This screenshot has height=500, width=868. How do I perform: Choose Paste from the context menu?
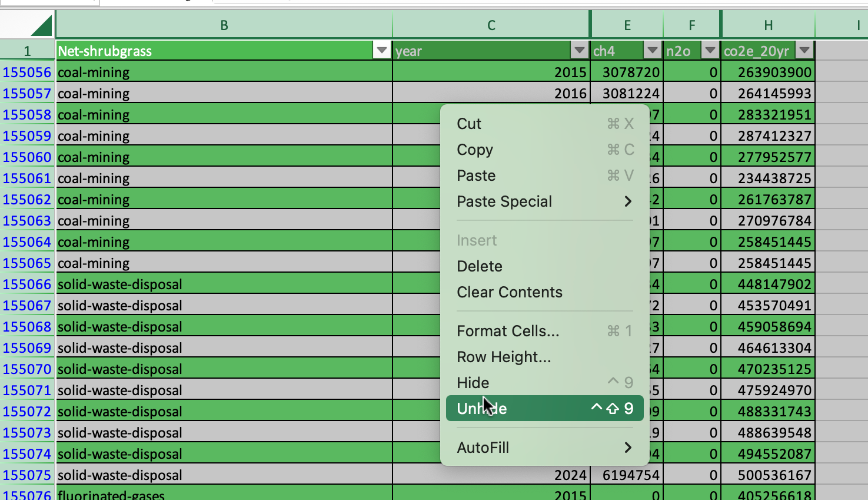click(545, 176)
